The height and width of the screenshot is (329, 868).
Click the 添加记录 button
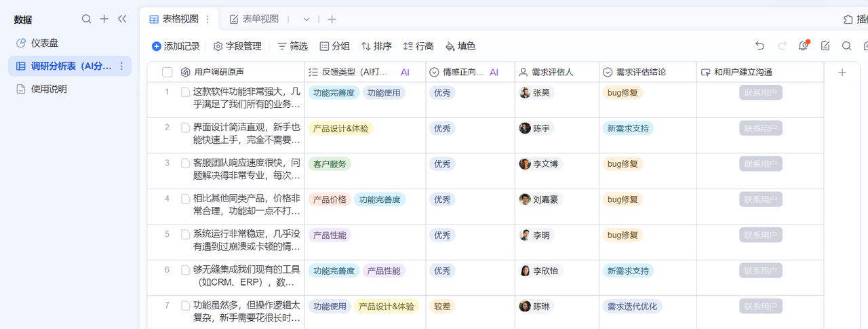176,46
